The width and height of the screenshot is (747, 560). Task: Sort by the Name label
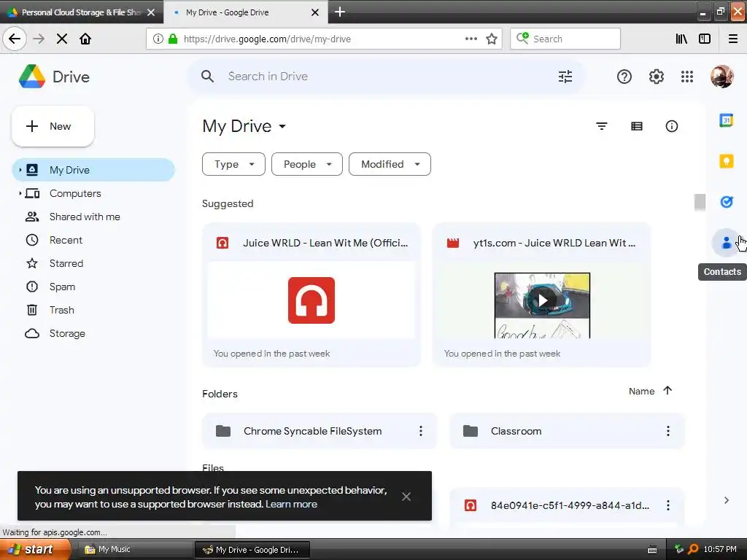pos(641,391)
